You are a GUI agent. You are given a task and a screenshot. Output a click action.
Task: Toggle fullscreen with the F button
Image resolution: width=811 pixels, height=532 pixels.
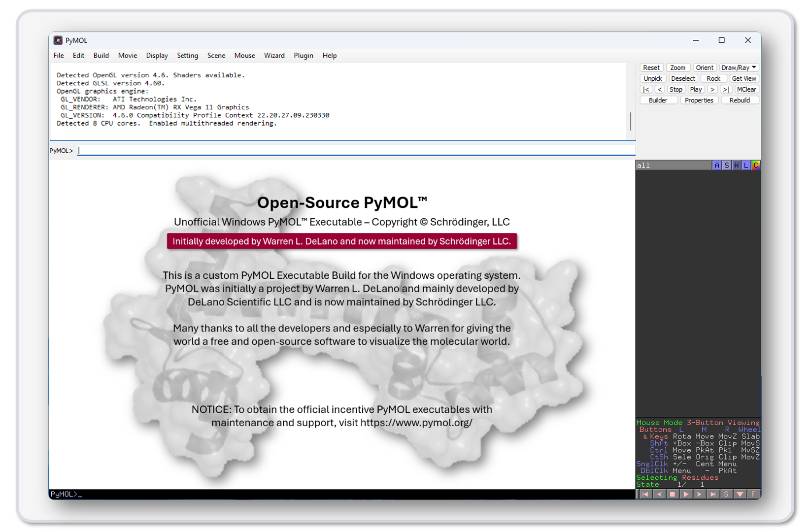tap(753, 494)
